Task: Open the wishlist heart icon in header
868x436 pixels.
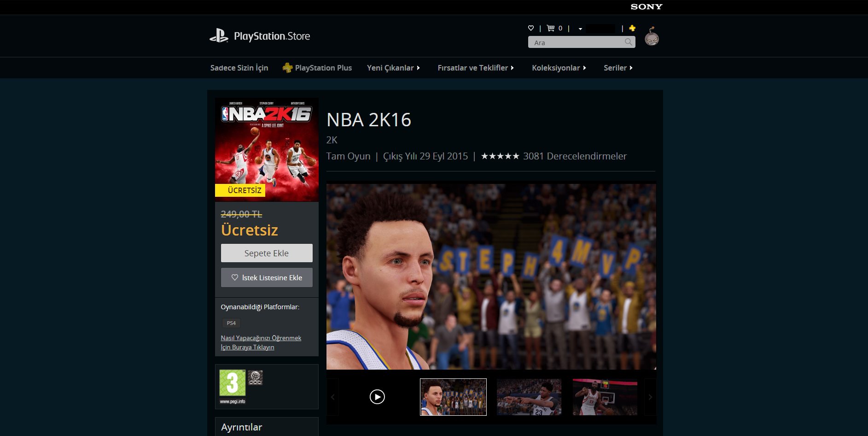Action: click(x=531, y=28)
